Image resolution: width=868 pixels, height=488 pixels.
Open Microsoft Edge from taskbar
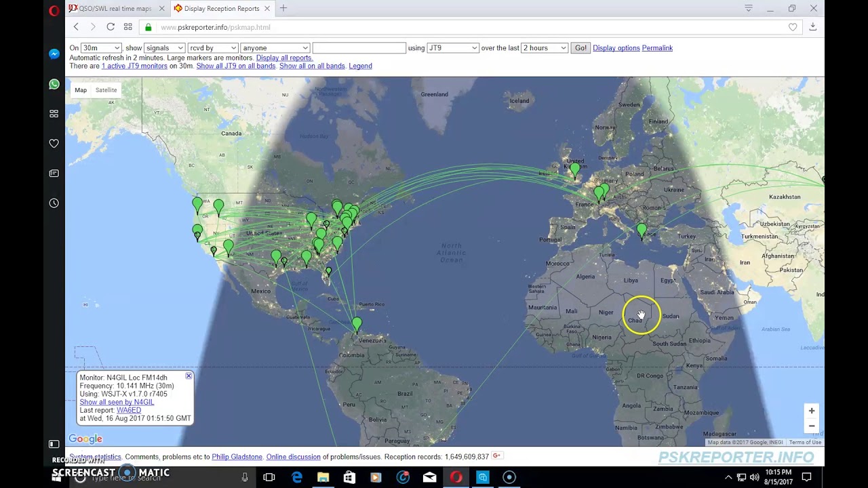coord(296,477)
